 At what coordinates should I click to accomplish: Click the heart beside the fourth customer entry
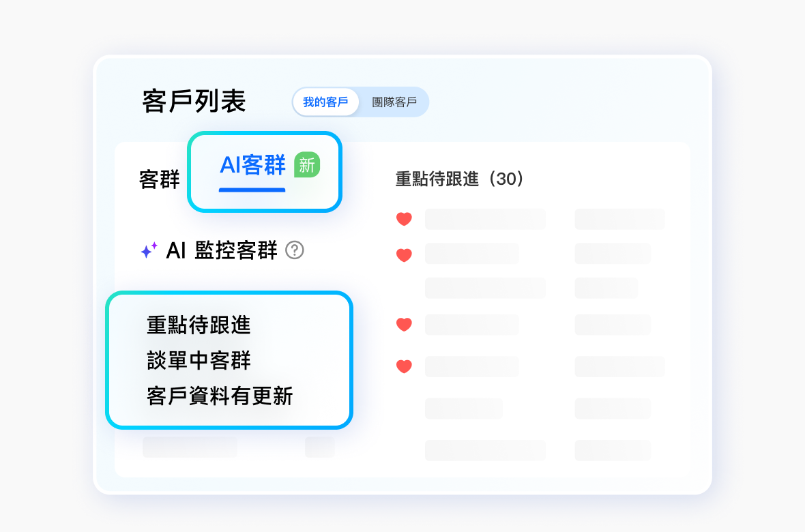pyautogui.click(x=404, y=325)
